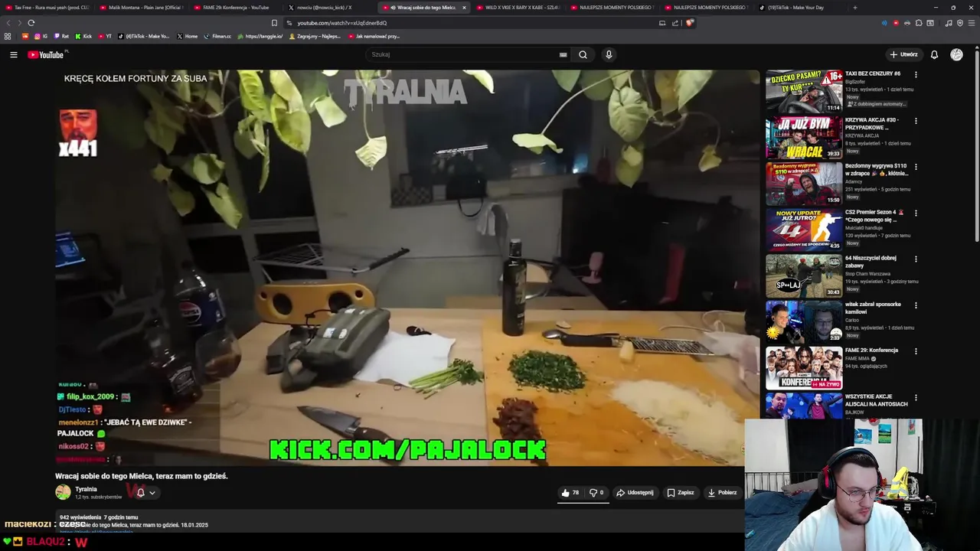Open the Kick bookmark
Image resolution: width=980 pixels, height=551 pixels.
[x=83, y=36]
